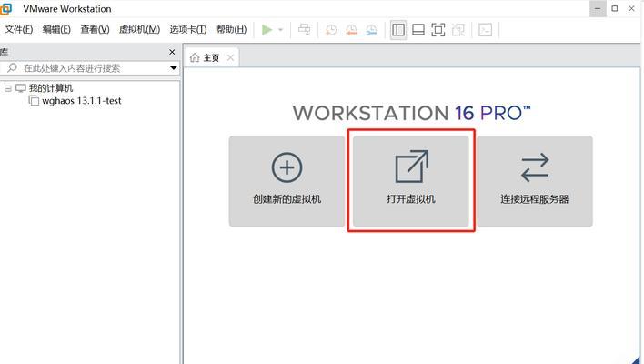Click the Send Ctrl+Alt+Del toolbar icon
Screen dimensions: 644x364
305,30
